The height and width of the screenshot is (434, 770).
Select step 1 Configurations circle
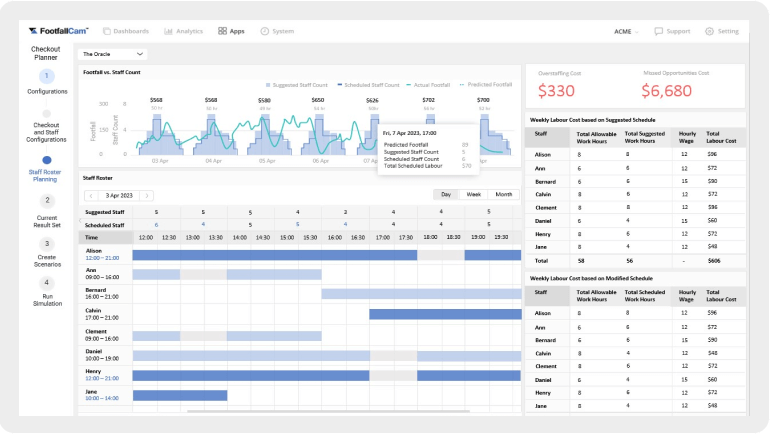coord(47,76)
